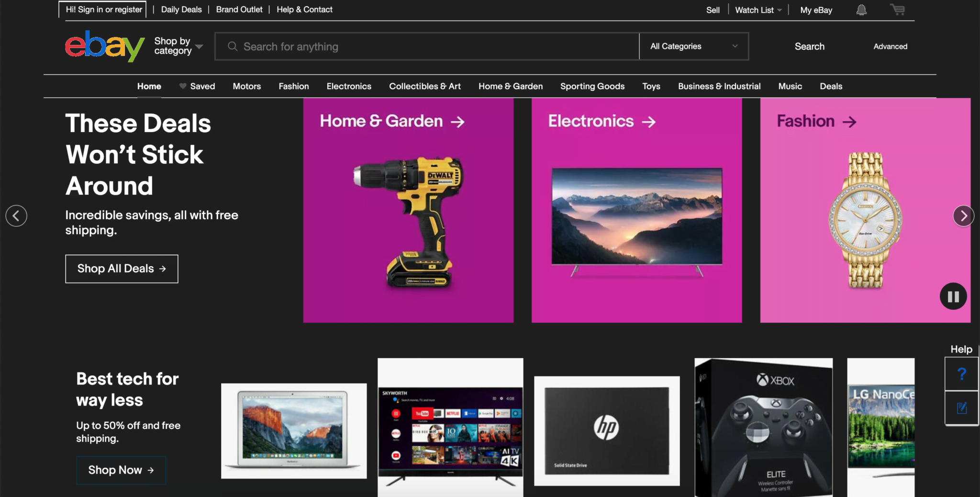Click the notifications bell icon

point(861,9)
